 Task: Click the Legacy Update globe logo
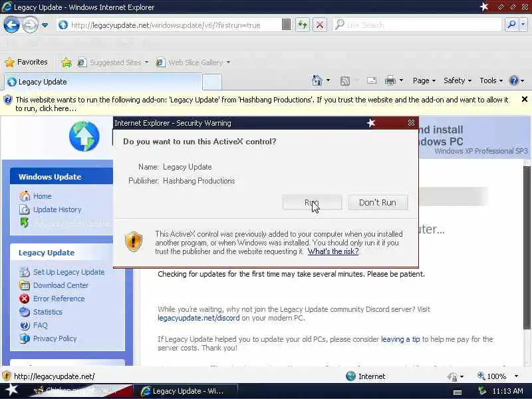84,136
